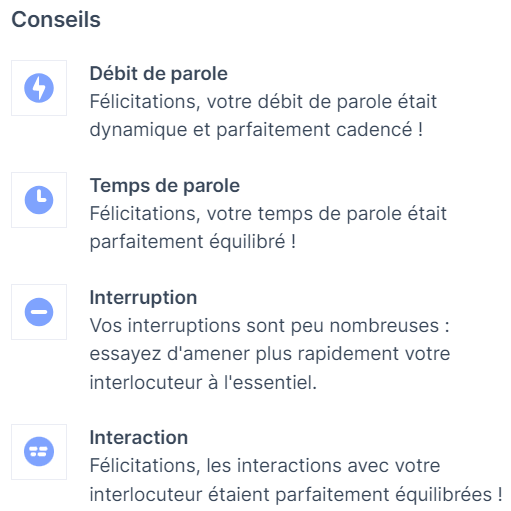Image resolution: width=511 pixels, height=511 pixels.
Task: Click the word 'cadencé' in speech rate advice
Action: (374, 129)
